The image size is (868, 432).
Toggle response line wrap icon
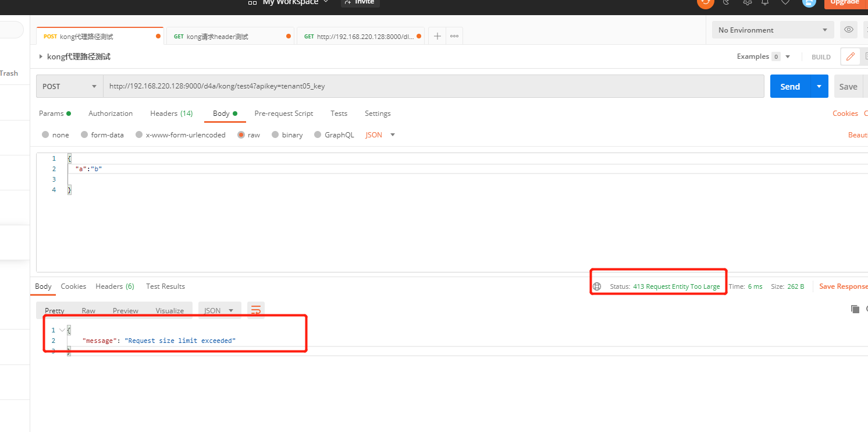(256, 310)
